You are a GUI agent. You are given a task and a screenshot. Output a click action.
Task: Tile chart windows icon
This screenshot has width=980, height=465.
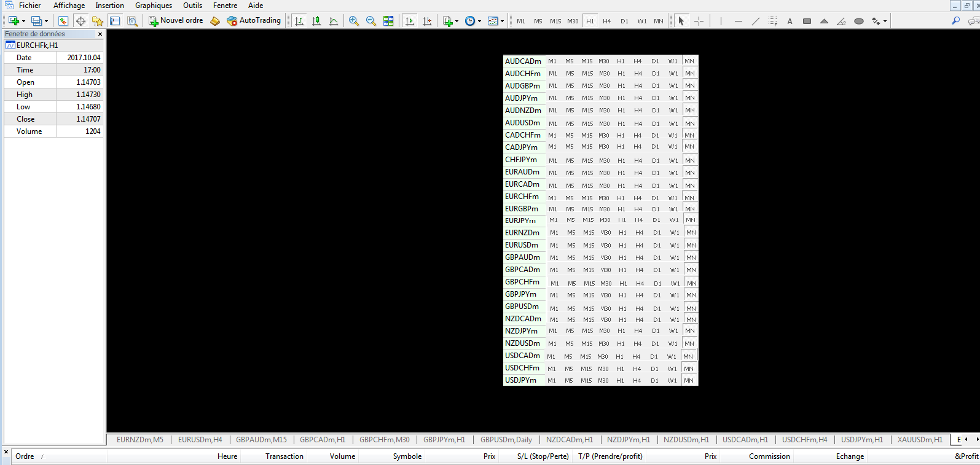[388, 21]
